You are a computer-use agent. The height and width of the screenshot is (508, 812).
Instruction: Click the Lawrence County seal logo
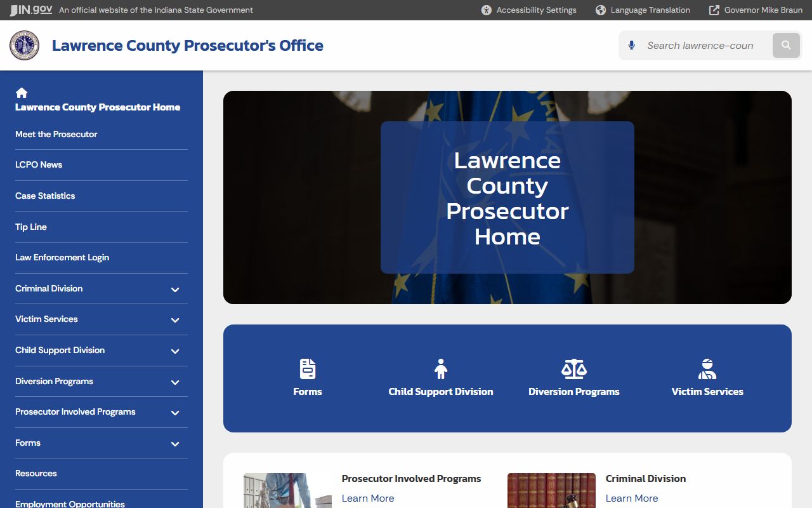[x=25, y=46]
